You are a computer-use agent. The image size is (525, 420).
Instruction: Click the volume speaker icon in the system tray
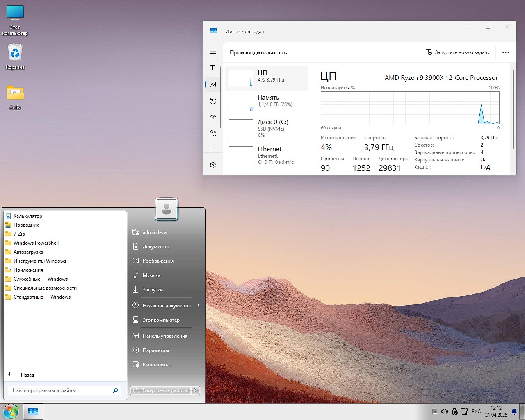[x=445, y=411]
